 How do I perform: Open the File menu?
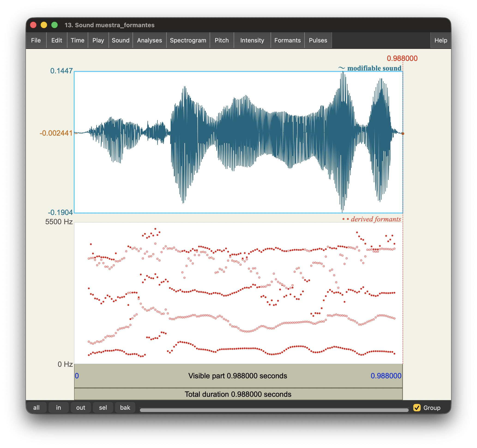pos(36,40)
